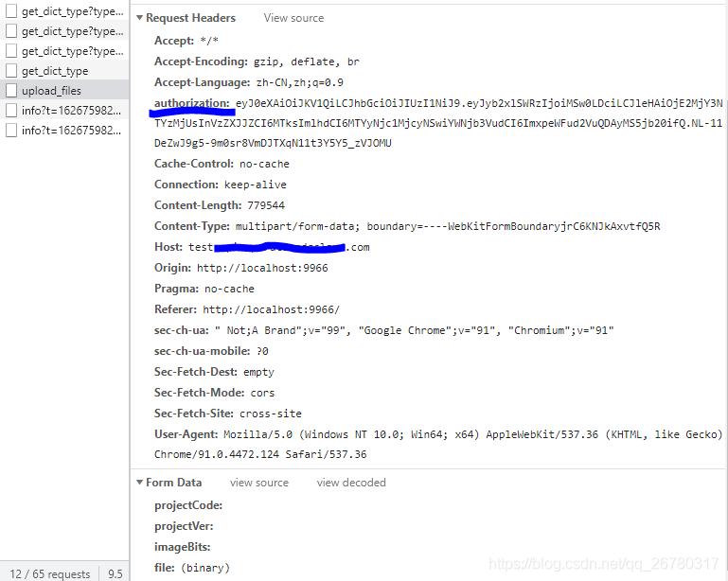Open View source for Request Headers
The image size is (728, 581).
293,18
